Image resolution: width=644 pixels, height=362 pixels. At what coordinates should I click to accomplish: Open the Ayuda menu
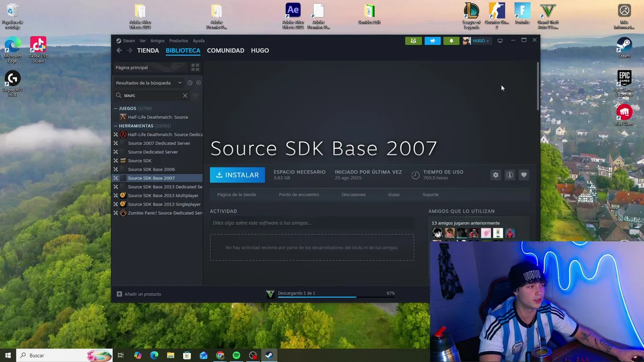point(199,41)
